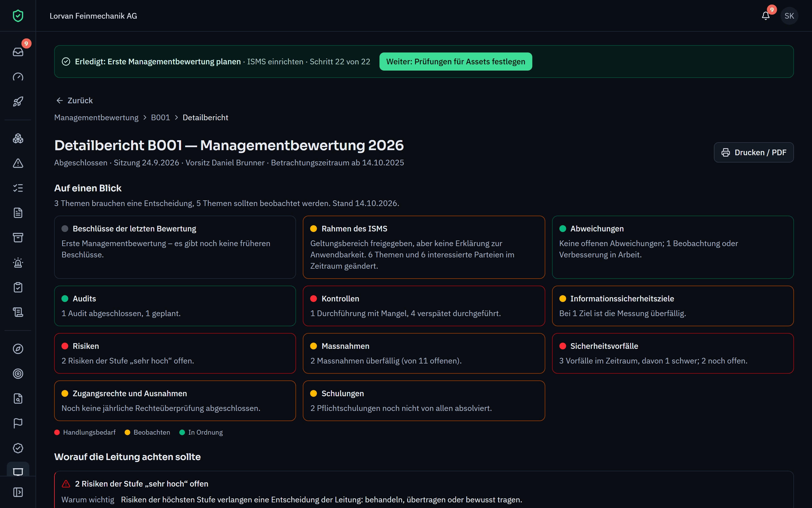Open the risks warning triangle icon
This screenshot has height=508, width=812.
point(18,163)
